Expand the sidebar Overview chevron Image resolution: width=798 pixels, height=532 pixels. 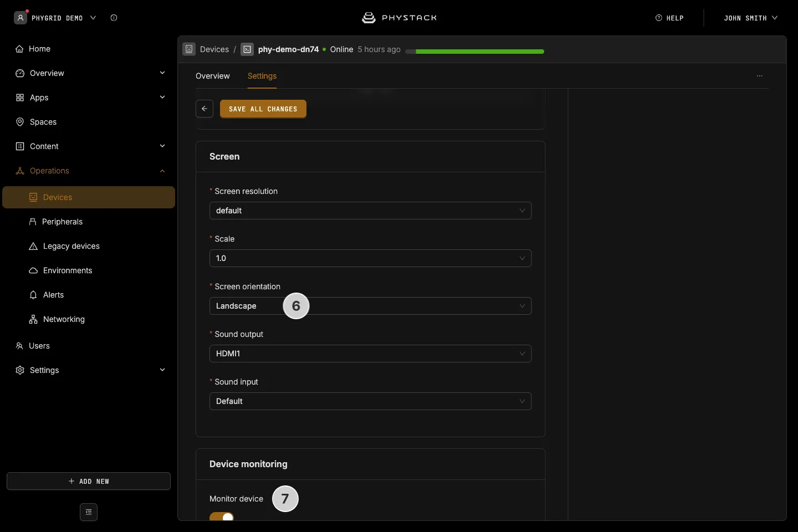pos(162,73)
